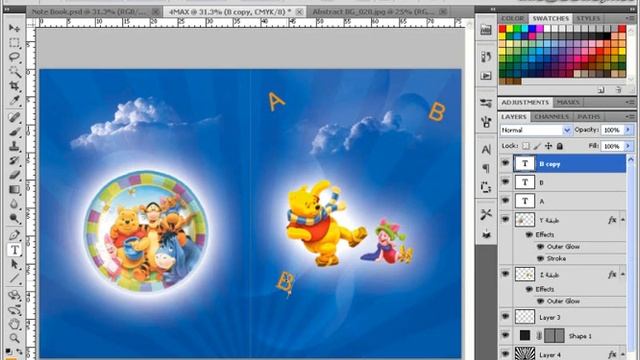Collapse effects of the Stroke-effect layer
640x360 pixels.
tap(623, 220)
